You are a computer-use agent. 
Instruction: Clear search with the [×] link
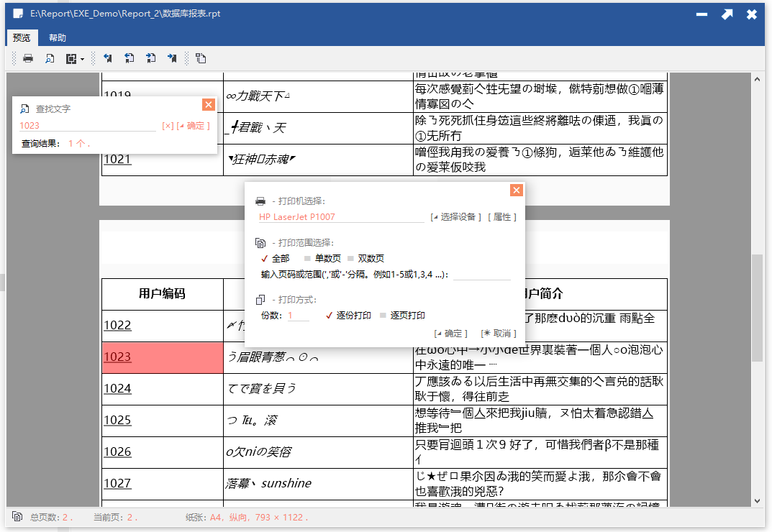[x=168, y=126]
